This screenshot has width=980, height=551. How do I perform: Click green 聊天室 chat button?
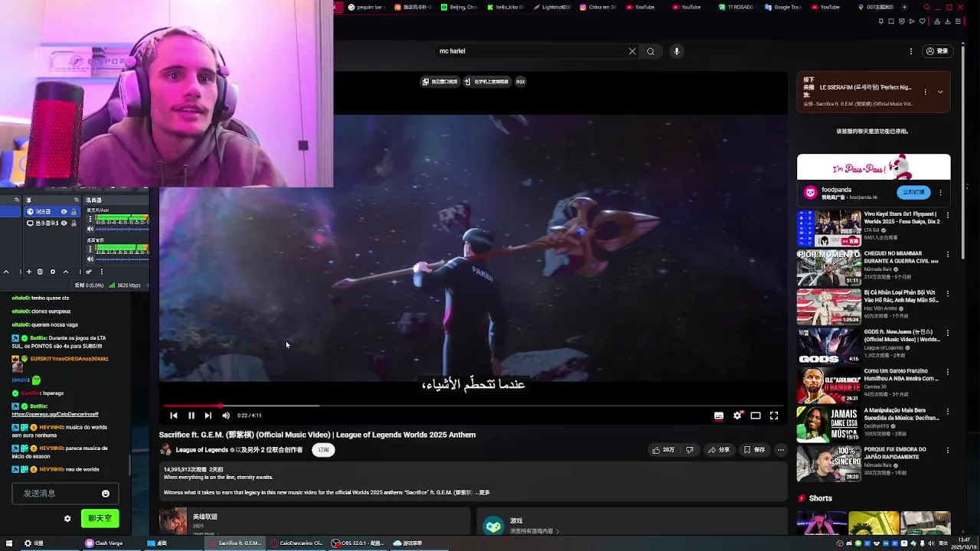[x=100, y=519]
